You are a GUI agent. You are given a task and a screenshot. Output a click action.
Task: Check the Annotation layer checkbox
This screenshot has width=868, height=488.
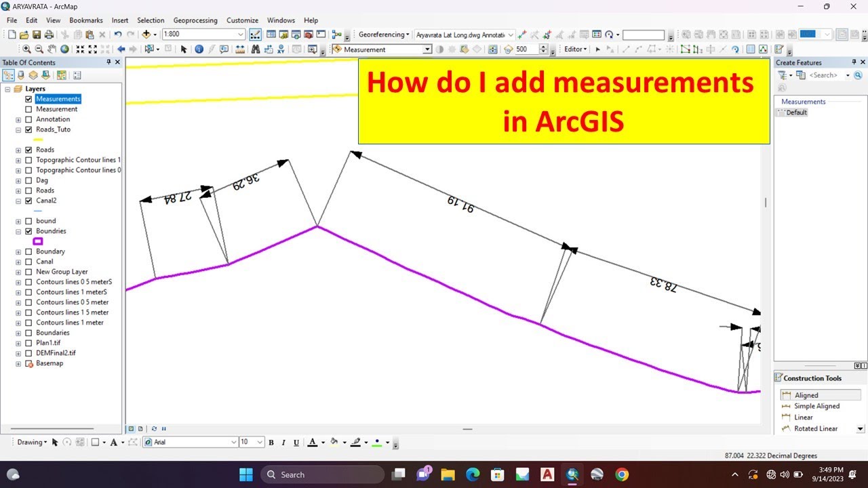click(x=28, y=119)
